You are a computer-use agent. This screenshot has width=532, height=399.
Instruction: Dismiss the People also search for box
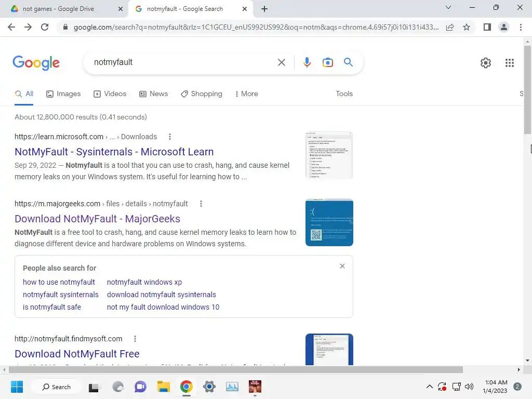point(342,266)
